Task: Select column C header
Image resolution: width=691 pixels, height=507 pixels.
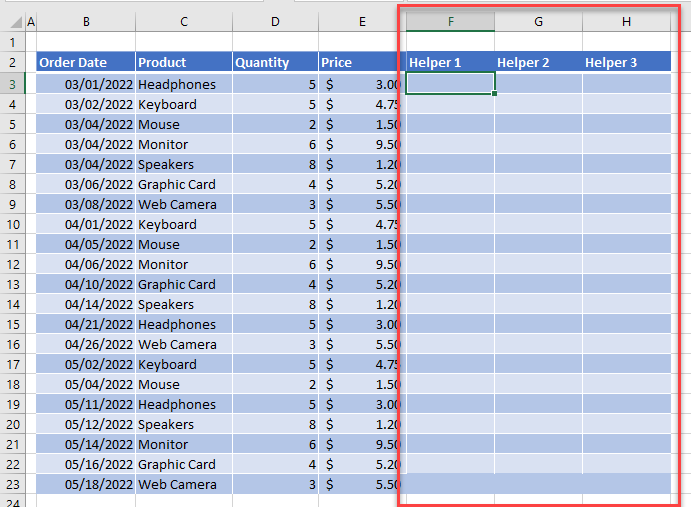Action: click(x=184, y=21)
